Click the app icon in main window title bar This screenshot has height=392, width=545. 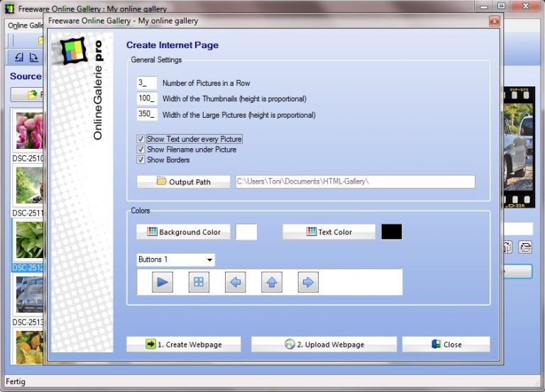tap(9, 9)
